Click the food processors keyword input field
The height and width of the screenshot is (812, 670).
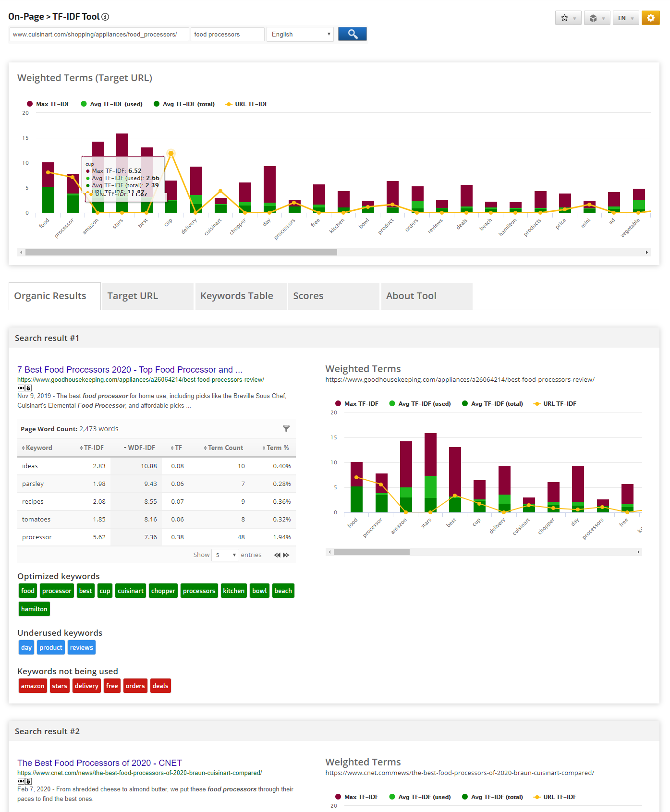pos(227,35)
